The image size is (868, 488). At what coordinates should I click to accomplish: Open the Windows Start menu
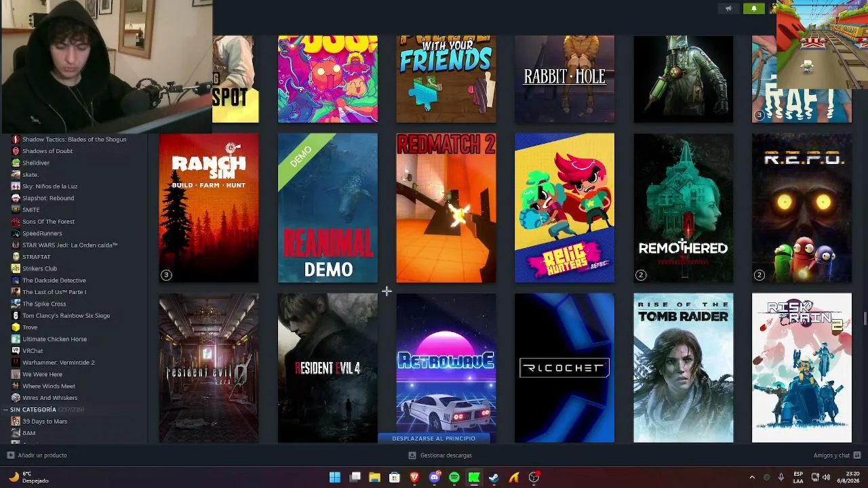(x=335, y=477)
